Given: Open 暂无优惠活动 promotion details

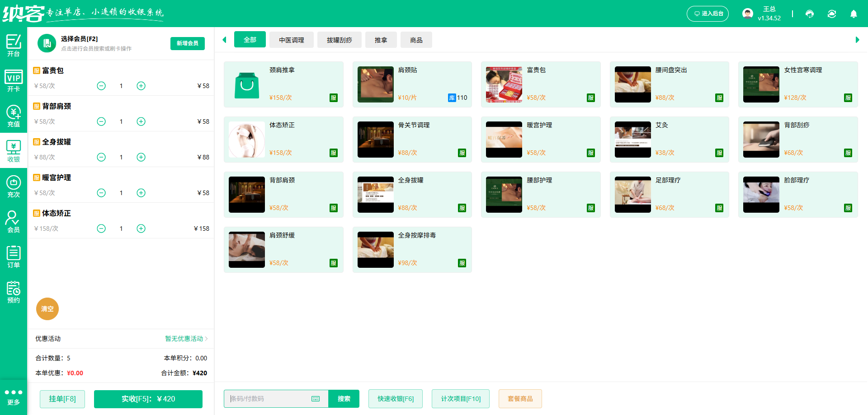Looking at the screenshot, I should [184, 339].
